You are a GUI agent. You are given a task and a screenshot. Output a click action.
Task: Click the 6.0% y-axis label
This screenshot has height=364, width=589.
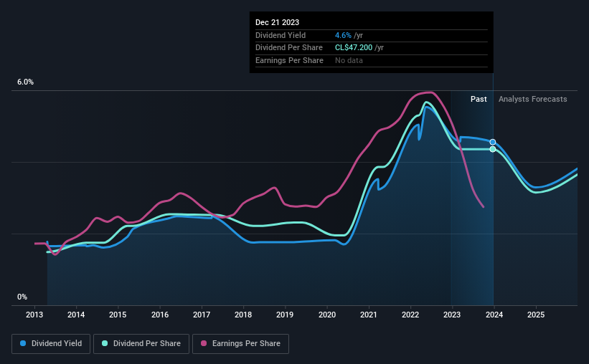25,82
